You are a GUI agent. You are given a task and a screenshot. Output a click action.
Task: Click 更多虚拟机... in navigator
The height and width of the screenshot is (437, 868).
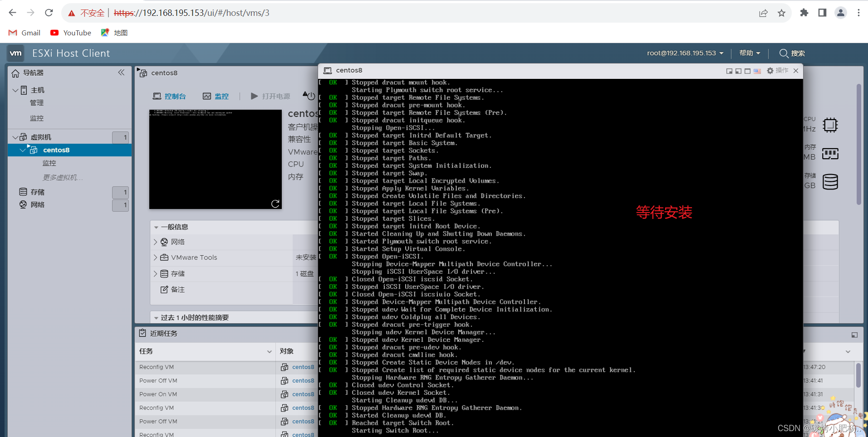click(x=63, y=178)
